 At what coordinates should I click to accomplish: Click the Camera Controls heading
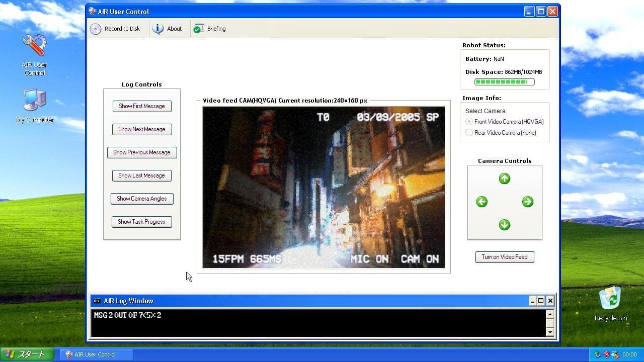(505, 161)
